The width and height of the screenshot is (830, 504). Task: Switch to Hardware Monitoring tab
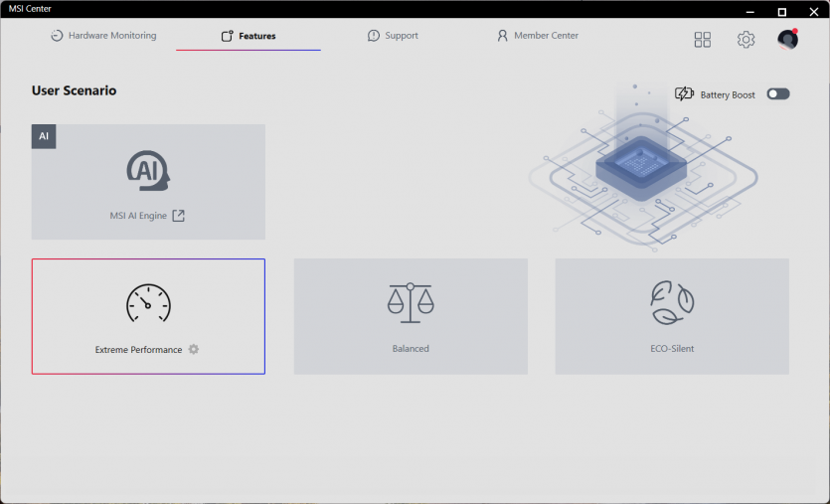(103, 36)
